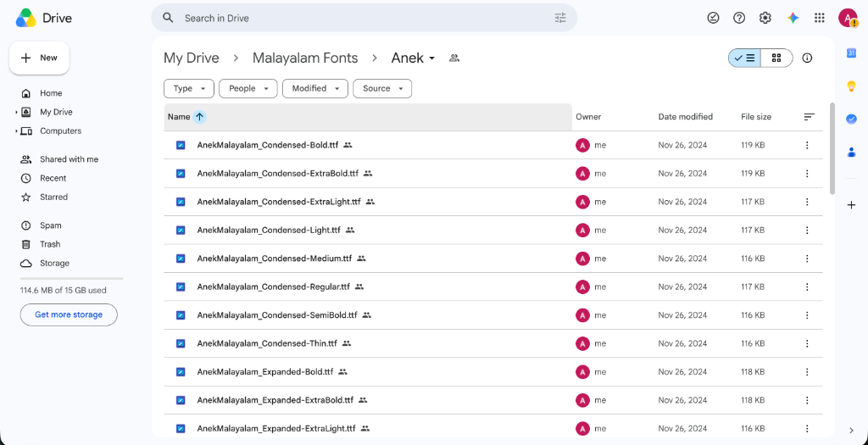Open Contacts in the side panel
Viewport: 868px width, 445px height.
pyautogui.click(x=851, y=152)
